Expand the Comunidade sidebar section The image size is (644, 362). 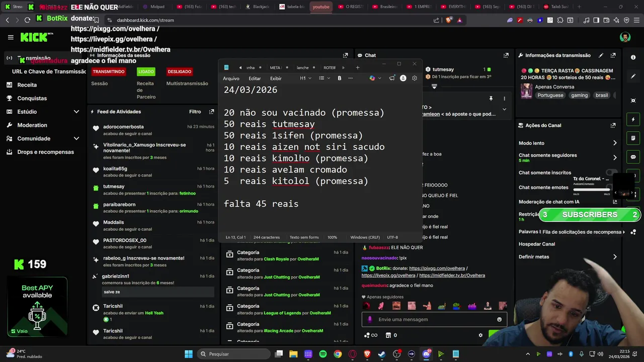click(x=76, y=139)
